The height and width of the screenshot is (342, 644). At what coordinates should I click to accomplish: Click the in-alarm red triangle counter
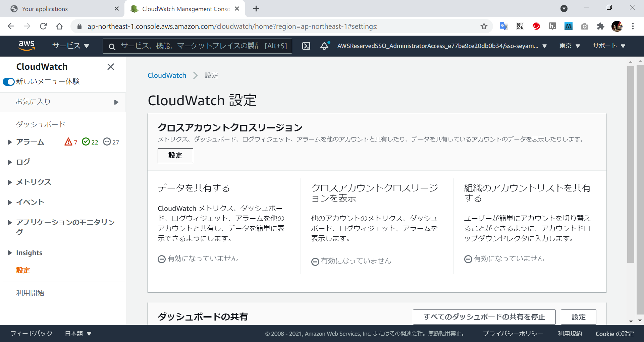[71, 142]
